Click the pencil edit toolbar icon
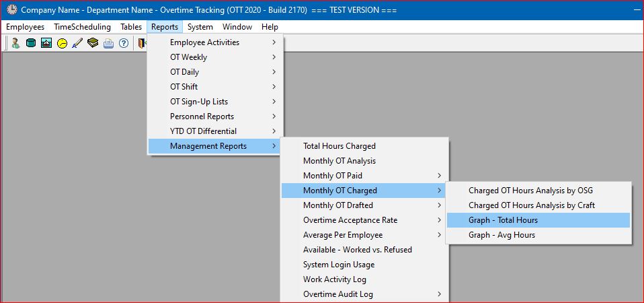 (x=77, y=43)
